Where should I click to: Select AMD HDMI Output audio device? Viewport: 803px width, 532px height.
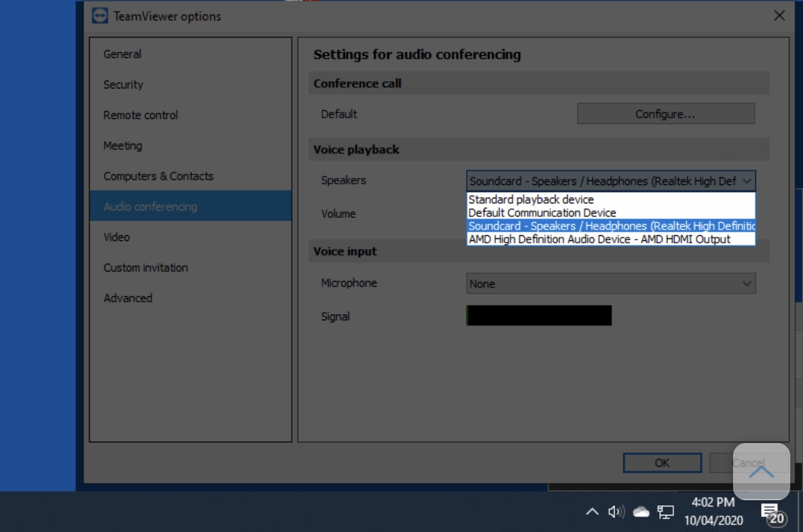[x=611, y=240]
